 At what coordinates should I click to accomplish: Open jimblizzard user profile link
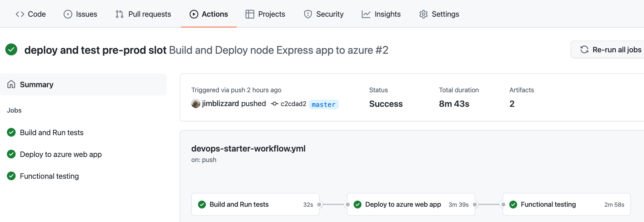point(220,104)
